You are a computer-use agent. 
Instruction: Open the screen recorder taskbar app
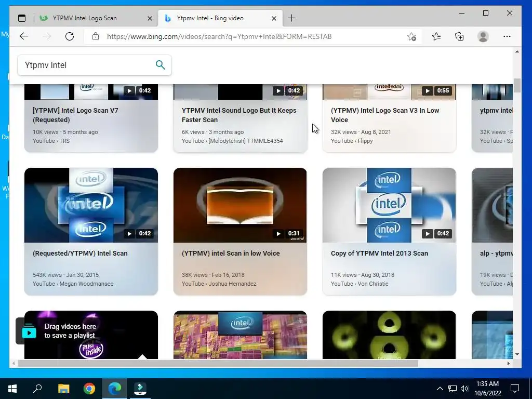pos(140,389)
